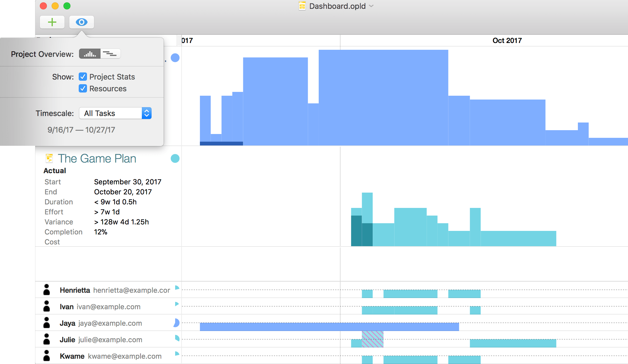
Task: Click julie@example.com email text
Action: [110, 340]
